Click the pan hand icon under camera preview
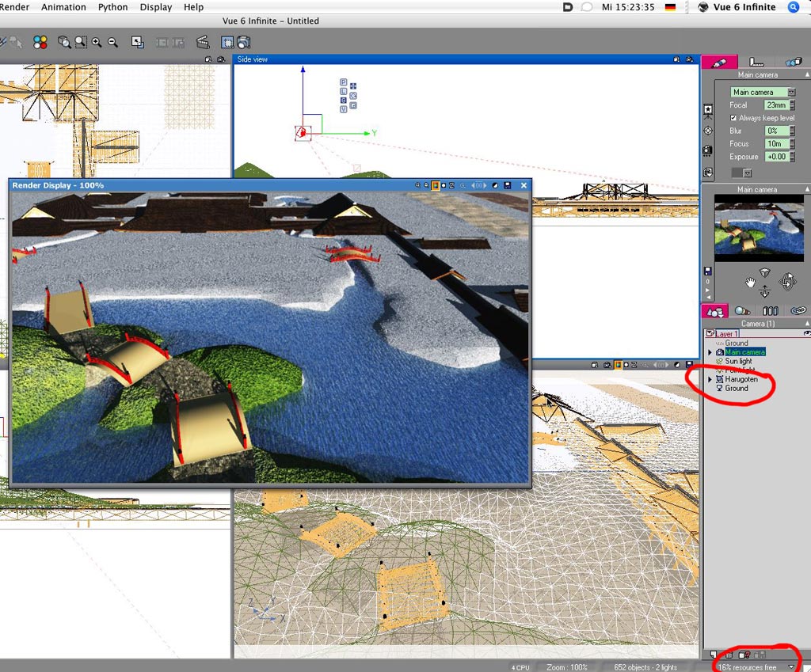 (751, 281)
